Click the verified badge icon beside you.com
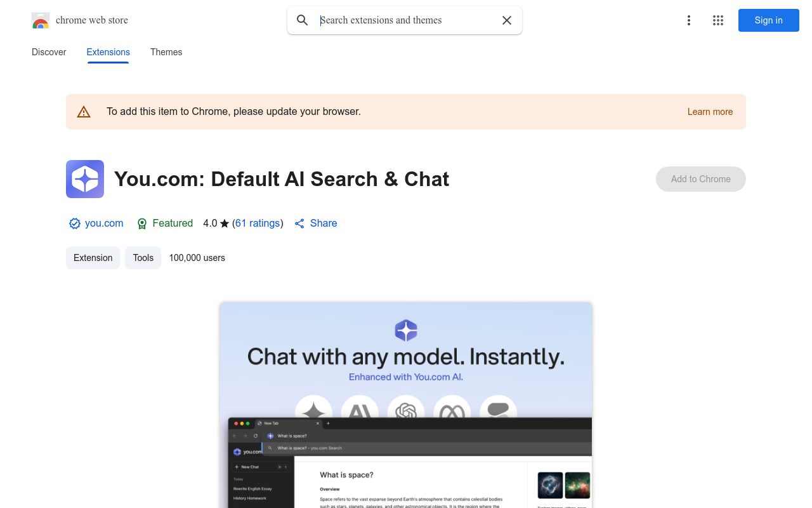812x508 pixels. coord(75,224)
